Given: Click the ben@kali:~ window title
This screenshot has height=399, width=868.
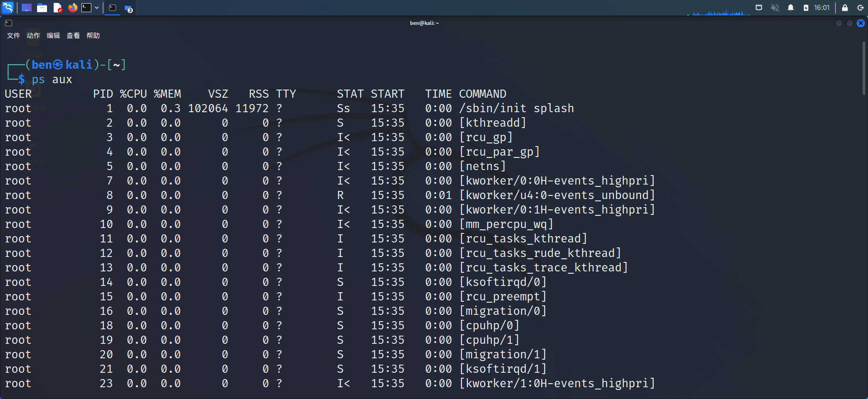Looking at the screenshot, I should click(425, 23).
